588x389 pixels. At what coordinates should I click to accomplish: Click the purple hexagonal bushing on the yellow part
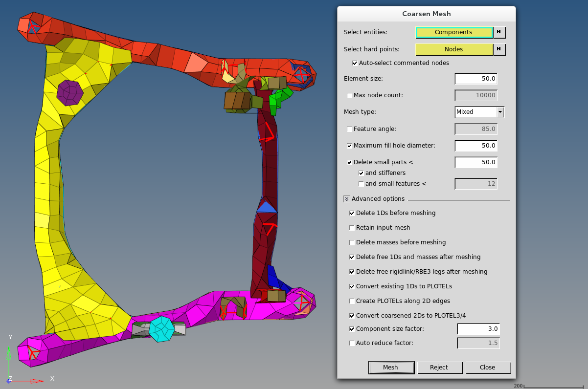coord(69,93)
